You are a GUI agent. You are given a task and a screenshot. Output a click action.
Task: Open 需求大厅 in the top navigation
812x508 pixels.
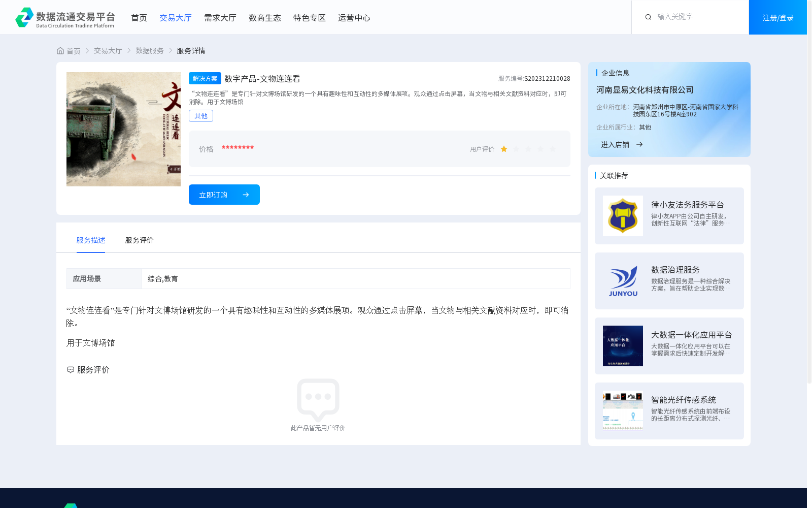click(220, 18)
